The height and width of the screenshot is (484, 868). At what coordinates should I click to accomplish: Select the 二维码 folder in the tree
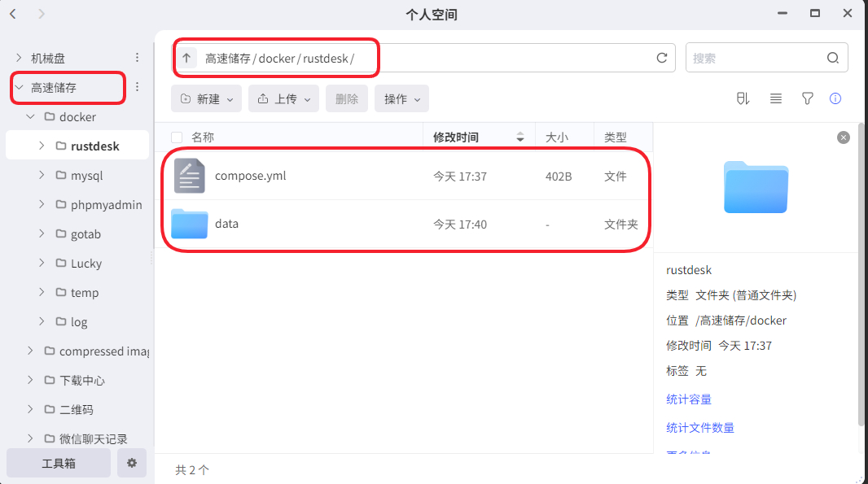click(x=77, y=410)
